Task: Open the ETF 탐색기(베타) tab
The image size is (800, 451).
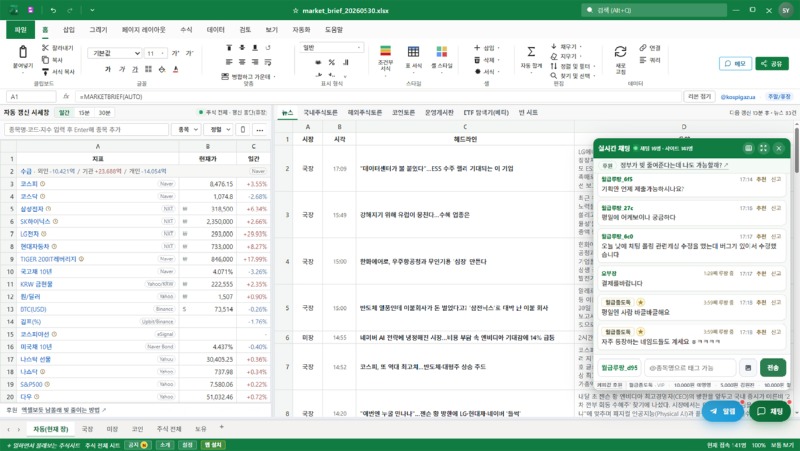Action: click(x=486, y=112)
